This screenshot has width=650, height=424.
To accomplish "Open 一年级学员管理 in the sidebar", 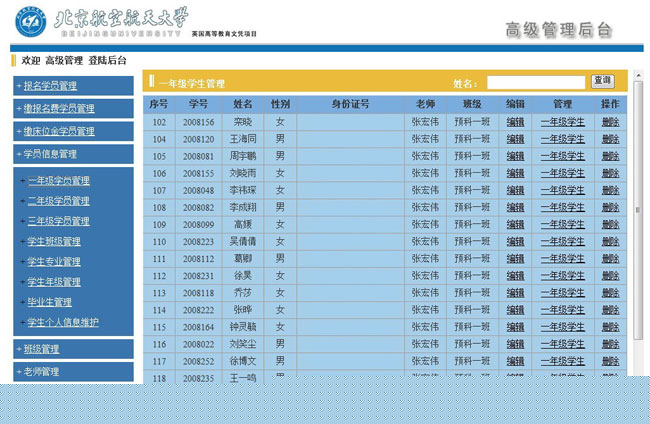I will [x=58, y=181].
